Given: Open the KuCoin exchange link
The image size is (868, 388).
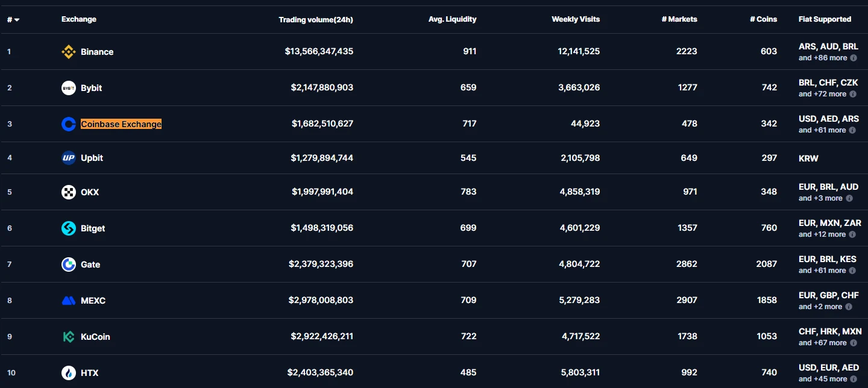Looking at the screenshot, I should tap(95, 337).
